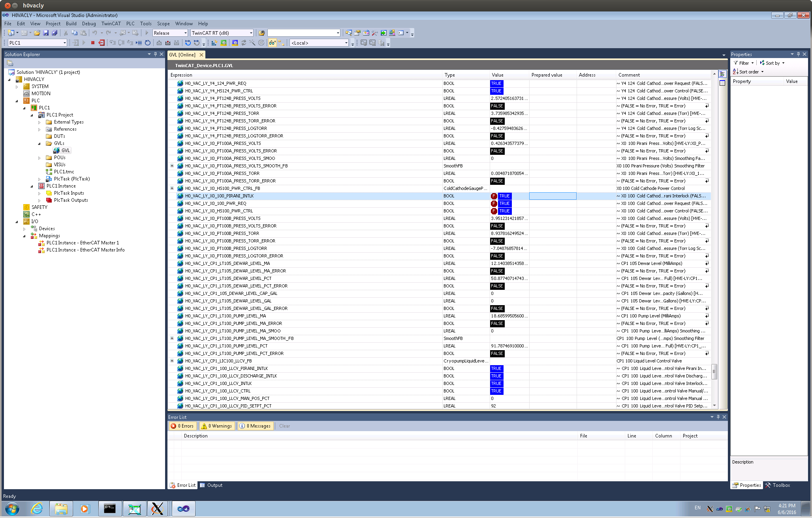
Task: Click the Solution Explorer properties icon
Action: pyautogui.click(x=10, y=63)
